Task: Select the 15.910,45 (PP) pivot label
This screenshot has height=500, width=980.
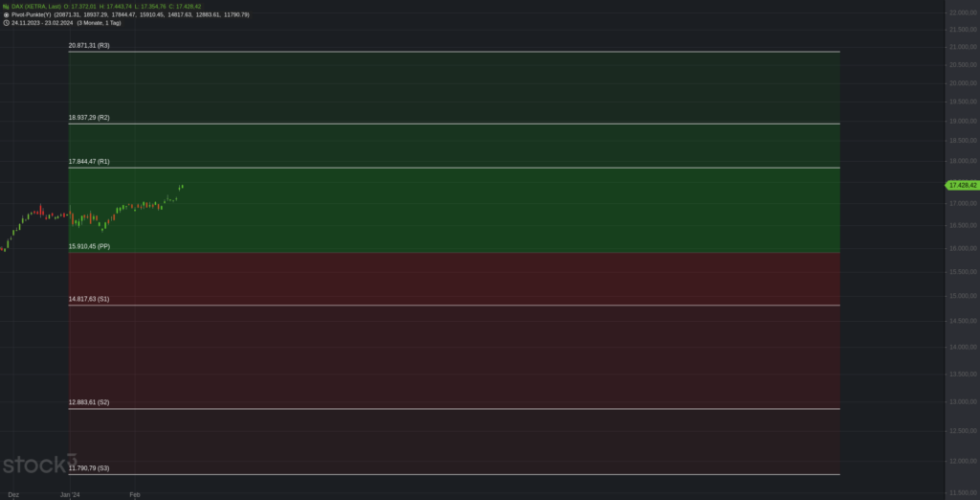Action: click(x=89, y=246)
